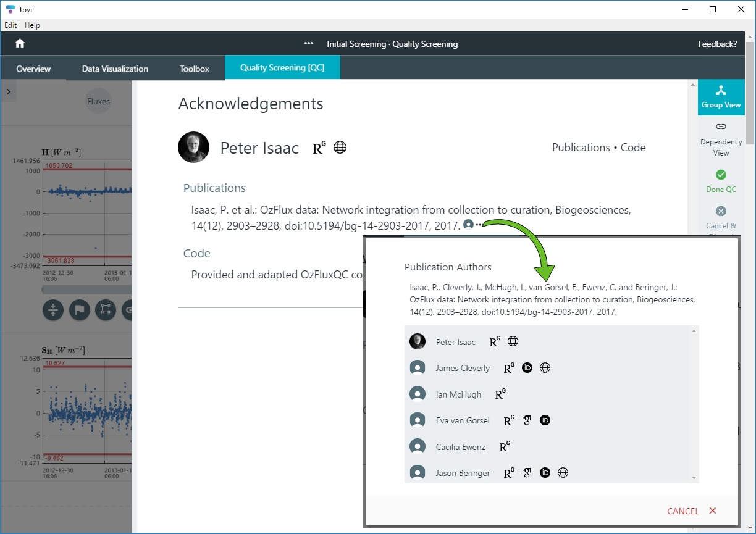
Task: Open the Edit menu
Action: pyautogui.click(x=10, y=25)
